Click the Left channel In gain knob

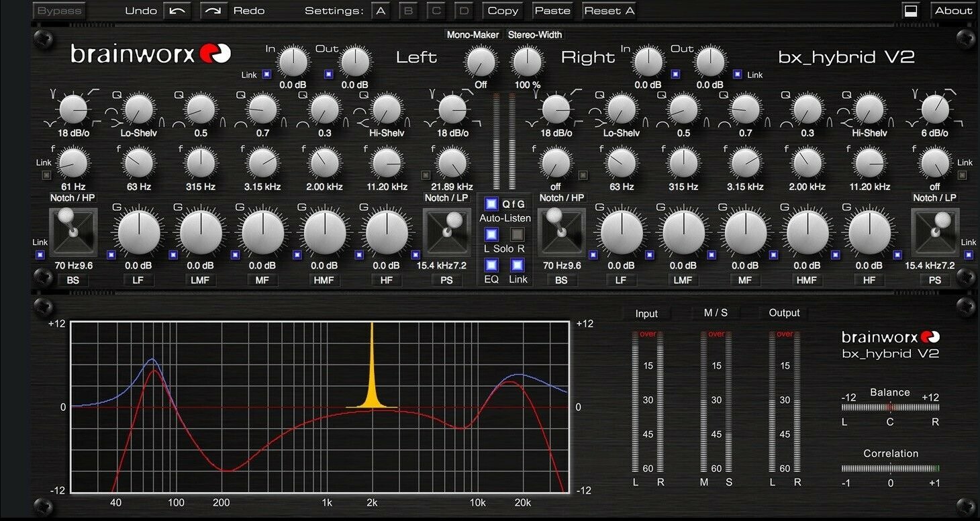(293, 62)
